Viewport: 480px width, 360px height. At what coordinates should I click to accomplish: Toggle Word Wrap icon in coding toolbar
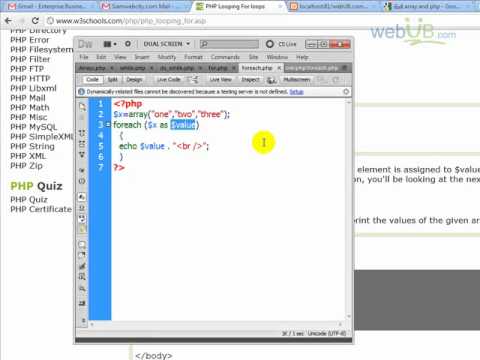[82, 219]
